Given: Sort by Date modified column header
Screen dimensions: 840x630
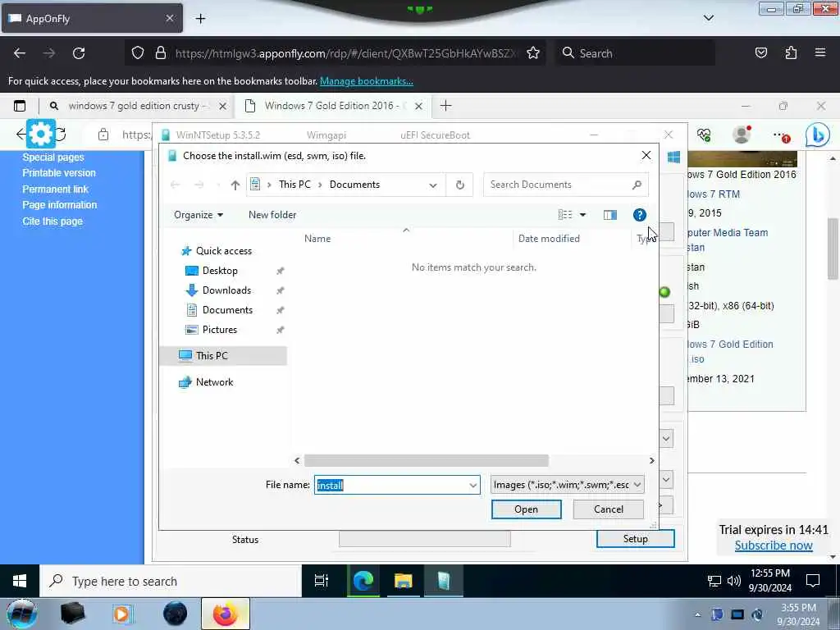Looking at the screenshot, I should tap(549, 239).
